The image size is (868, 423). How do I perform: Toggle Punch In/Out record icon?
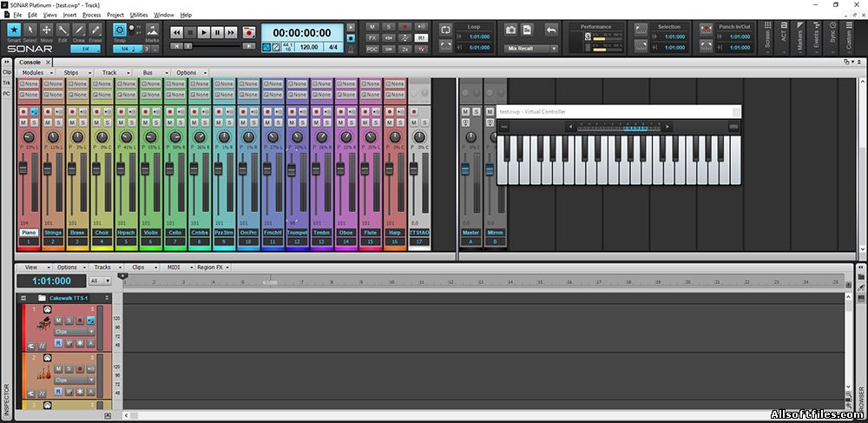705,29
